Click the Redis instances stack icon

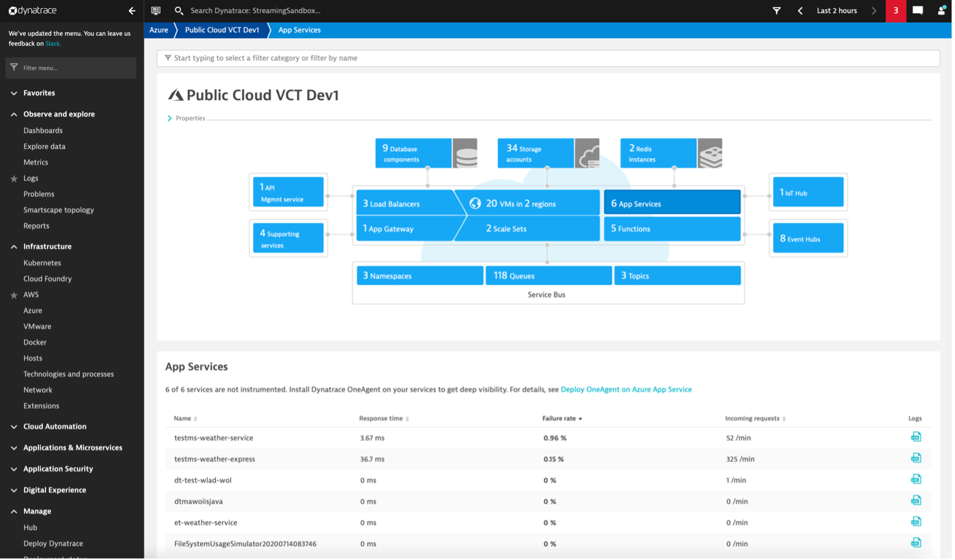710,153
